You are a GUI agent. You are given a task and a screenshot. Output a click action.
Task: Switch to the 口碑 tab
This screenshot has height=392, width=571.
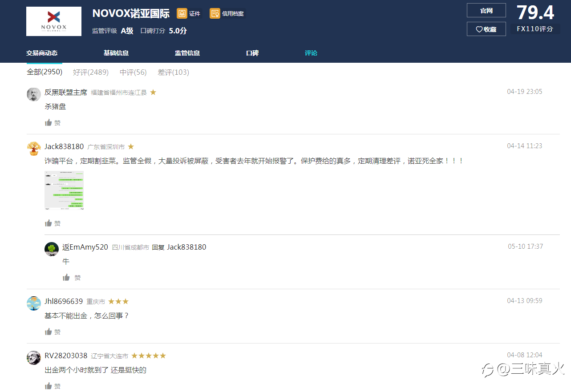(252, 53)
